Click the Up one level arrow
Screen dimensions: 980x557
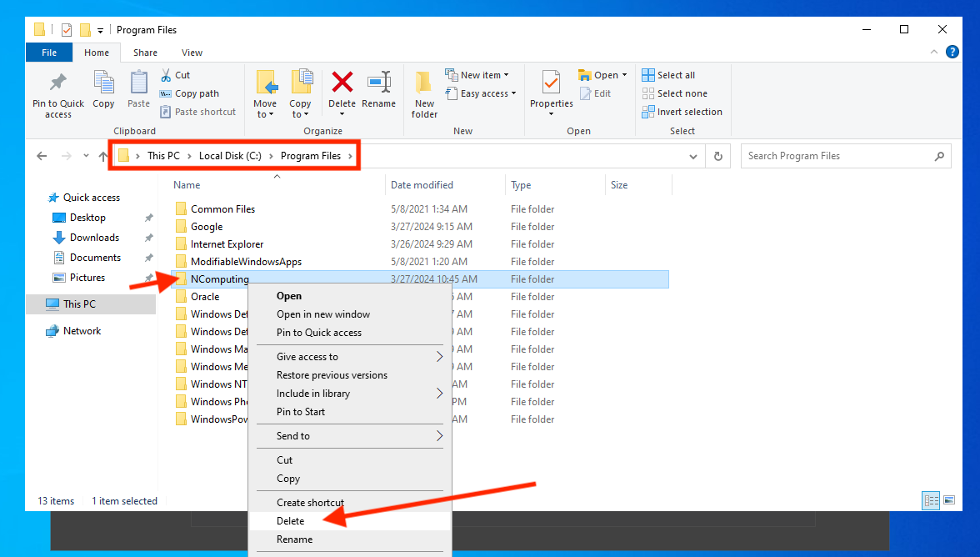[x=103, y=156]
